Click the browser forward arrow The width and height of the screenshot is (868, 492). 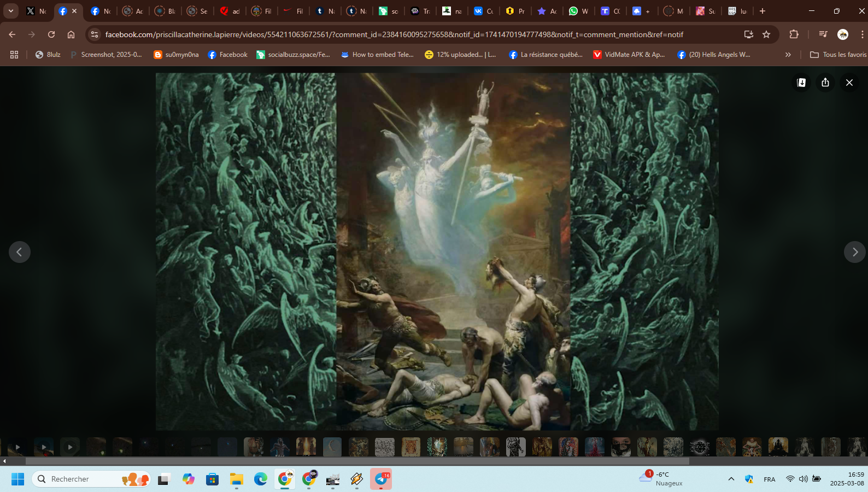(x=32, y=34)
